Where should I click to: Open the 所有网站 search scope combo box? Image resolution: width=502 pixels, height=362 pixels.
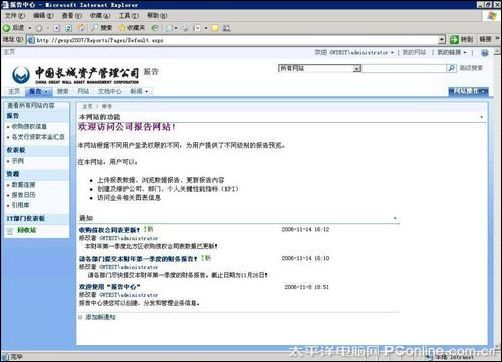pyautogui.click(x=319, y=68)
